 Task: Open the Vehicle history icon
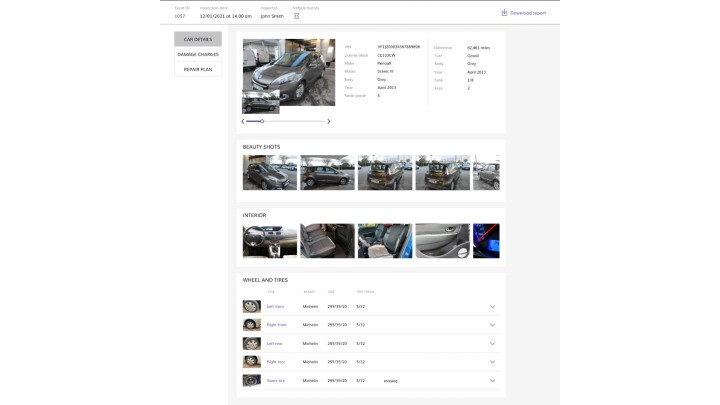point(297,16)
